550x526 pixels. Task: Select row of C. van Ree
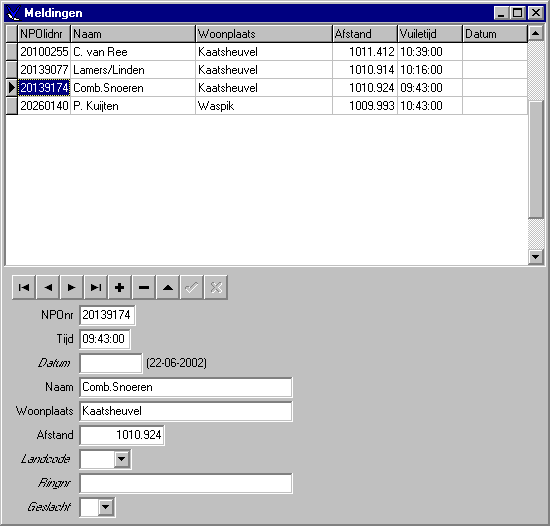click(267, 52)
